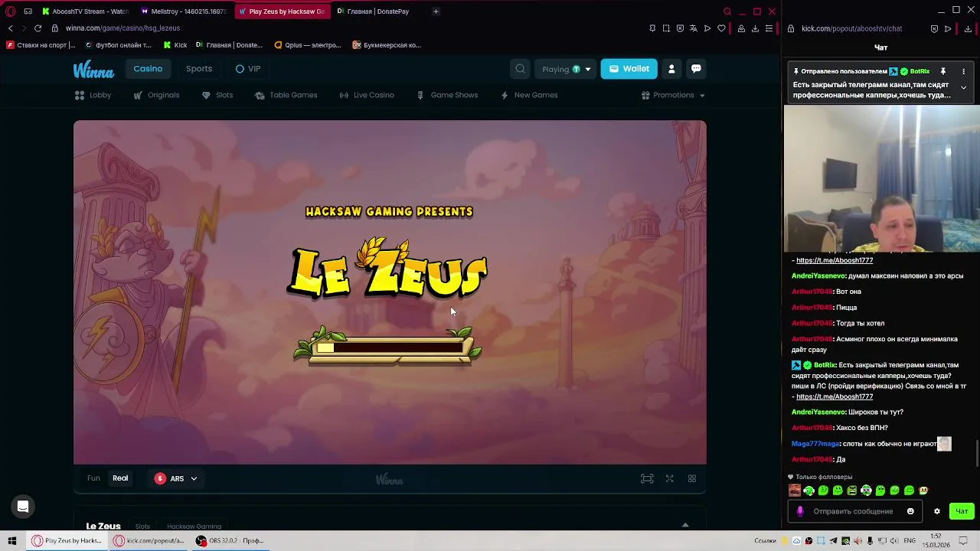Switch game to Fun mode

pyautogui.click(x=93, y=478)
